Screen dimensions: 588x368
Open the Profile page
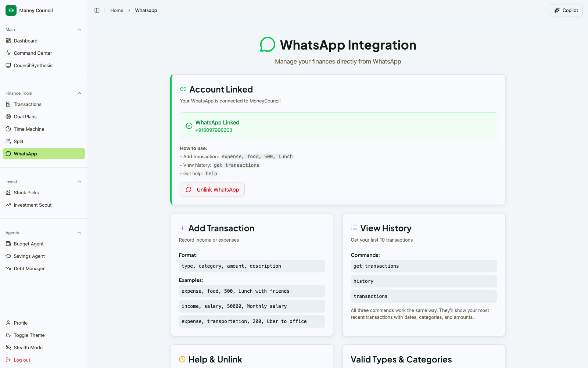(x=44, y=323)
